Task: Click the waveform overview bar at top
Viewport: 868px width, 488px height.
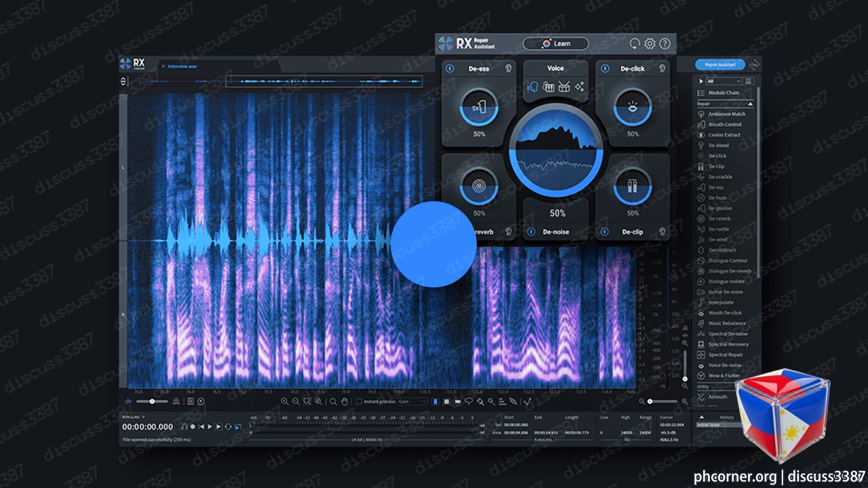Action: coord(324,81)
